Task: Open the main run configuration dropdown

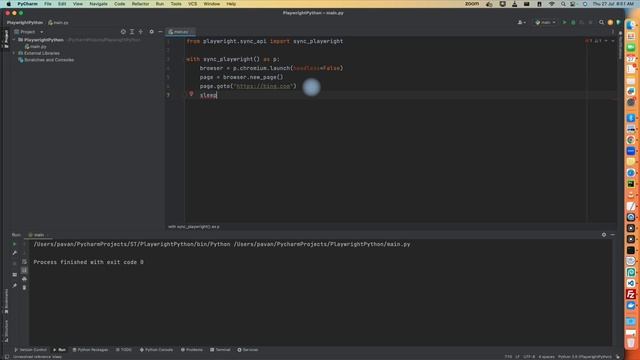Action: pyautogui.click(x=545, y=22)
